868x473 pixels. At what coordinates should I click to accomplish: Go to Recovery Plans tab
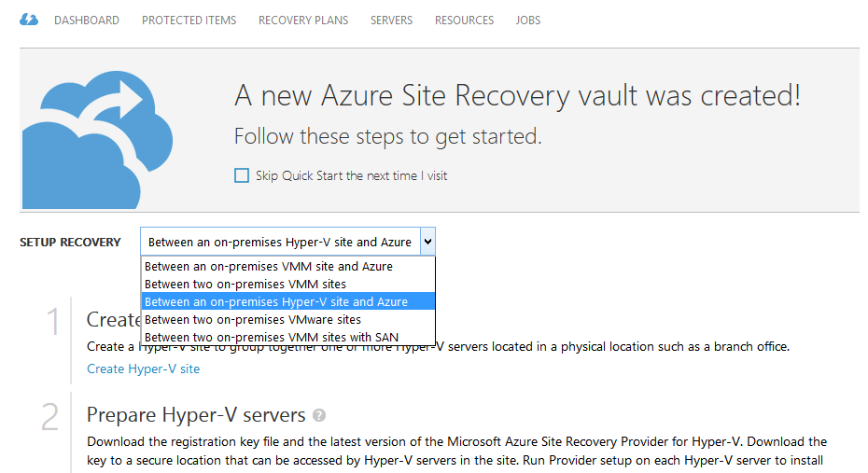303,20
